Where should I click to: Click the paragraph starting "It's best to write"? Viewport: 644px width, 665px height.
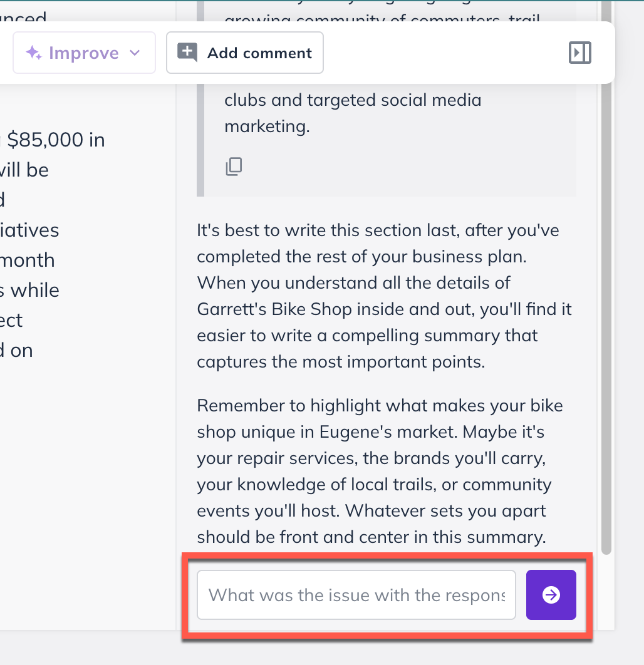[384, 296]
